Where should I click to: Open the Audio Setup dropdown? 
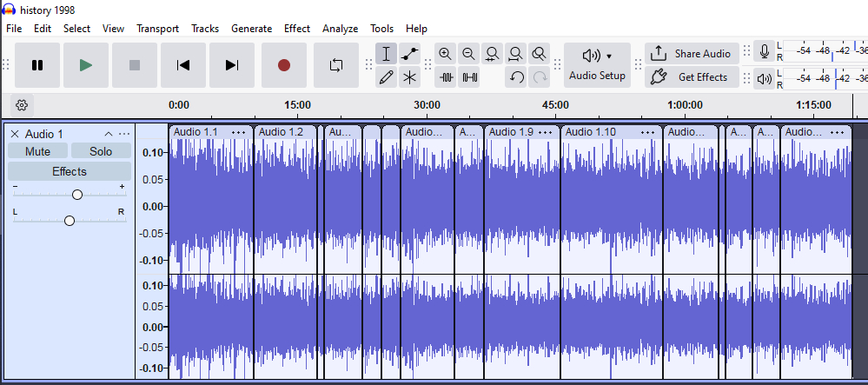[597, 65]
